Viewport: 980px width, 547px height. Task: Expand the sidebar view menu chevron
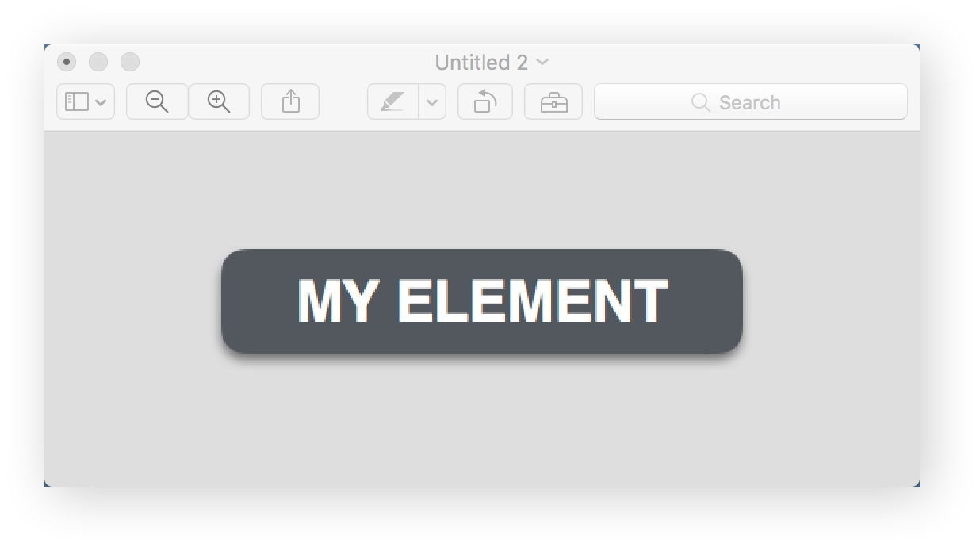(101, 102)
